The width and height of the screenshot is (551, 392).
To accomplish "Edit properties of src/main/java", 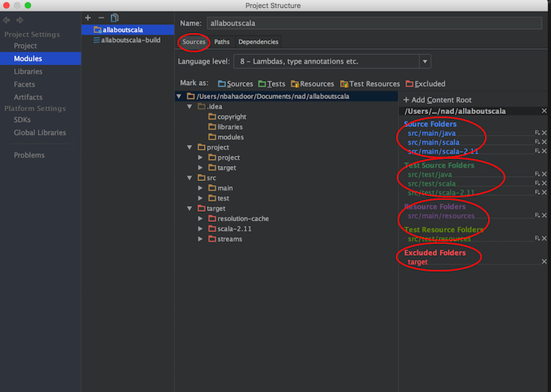I will point(538,133).
